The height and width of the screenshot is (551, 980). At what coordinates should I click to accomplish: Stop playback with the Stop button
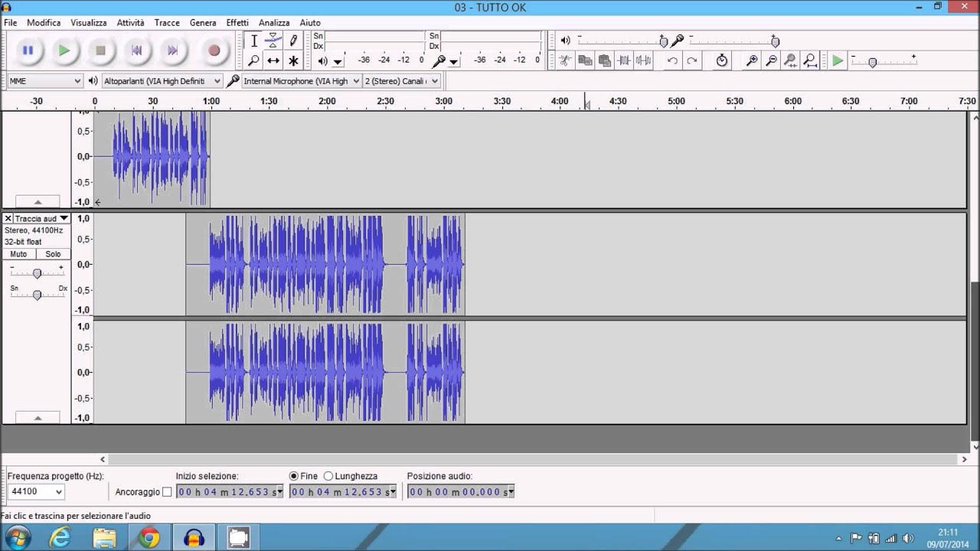(x=100, y=51)
